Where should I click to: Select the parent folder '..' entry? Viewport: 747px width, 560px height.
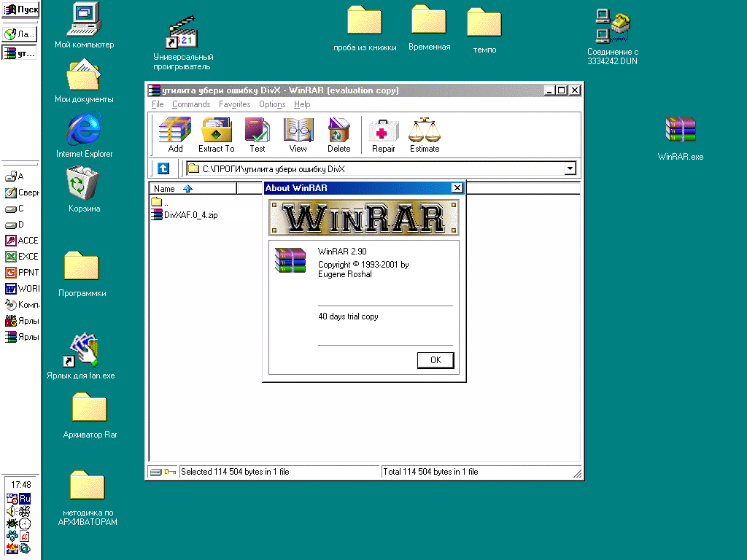[160, 203]
